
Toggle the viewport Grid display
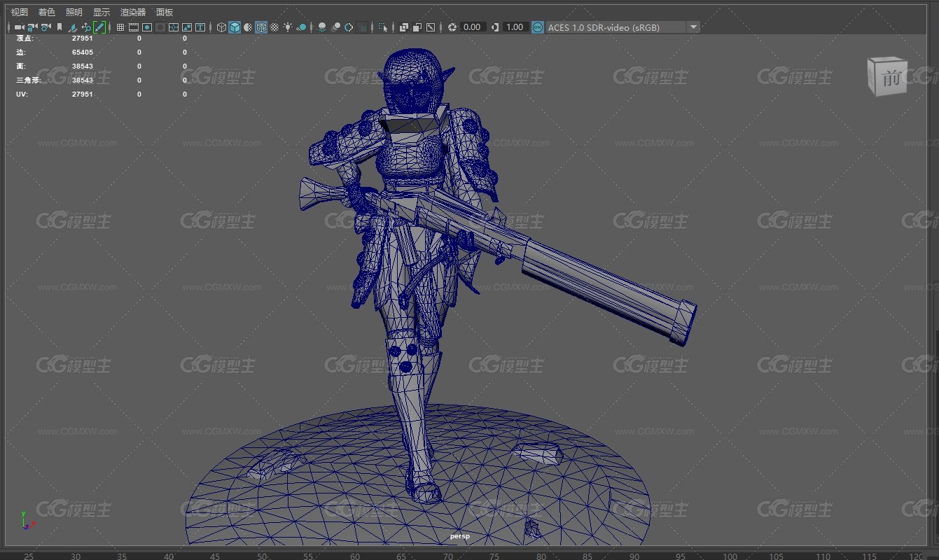click(120, 27)
